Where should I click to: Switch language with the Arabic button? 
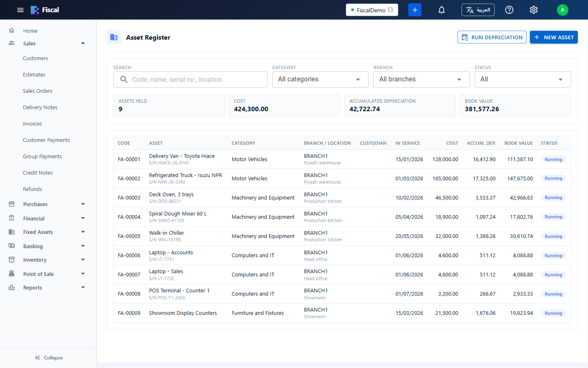[x=478, y=10]
